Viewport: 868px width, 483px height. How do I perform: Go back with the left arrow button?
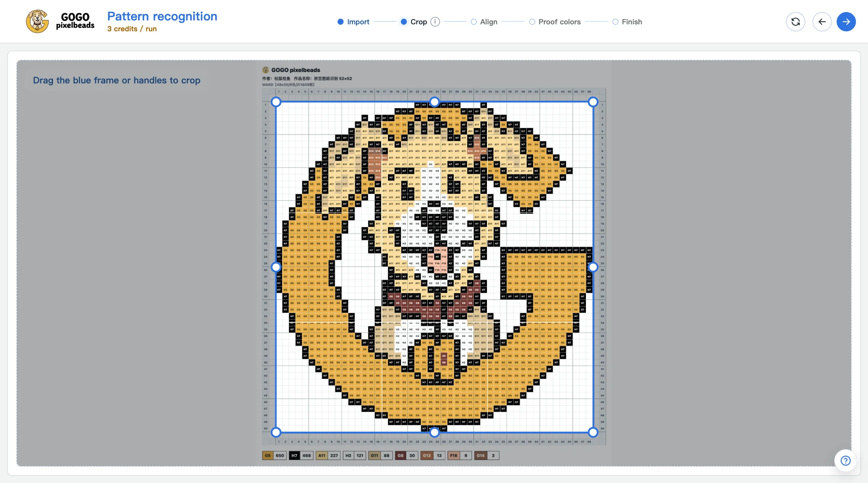tap(822, 22)
